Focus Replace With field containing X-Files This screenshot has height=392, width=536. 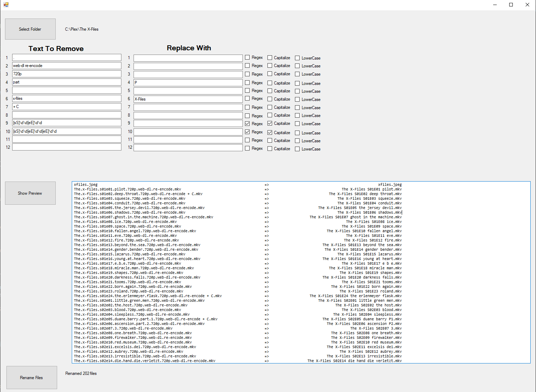pyautogui.click(x=188, y=99)
